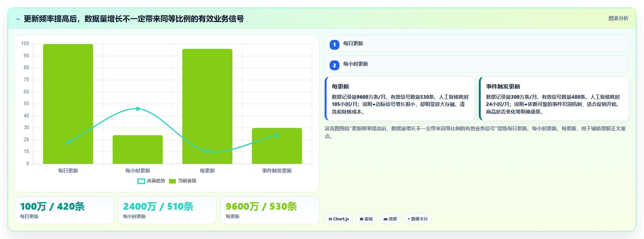The height and width of the screenshot is (239, 644).
Task: Click the icon inside the 表格 chip
Action: tap(361, 219)
